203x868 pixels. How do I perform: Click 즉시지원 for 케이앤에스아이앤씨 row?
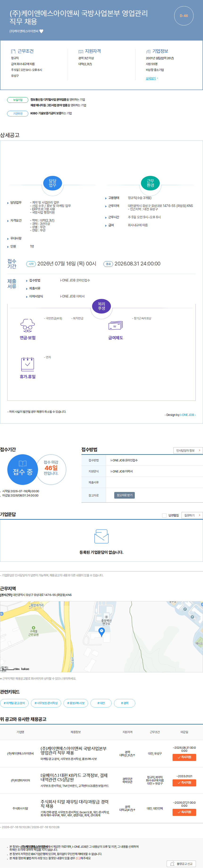click(x=184, y=757)
